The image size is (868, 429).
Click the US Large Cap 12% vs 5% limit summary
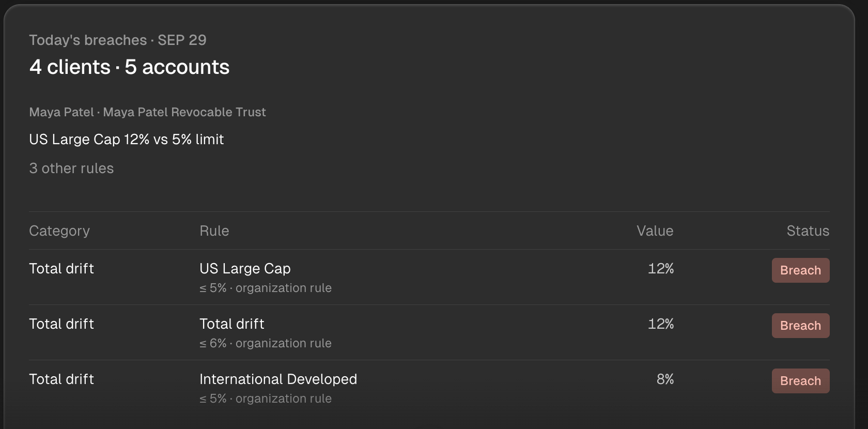click(x=127, y=140)
